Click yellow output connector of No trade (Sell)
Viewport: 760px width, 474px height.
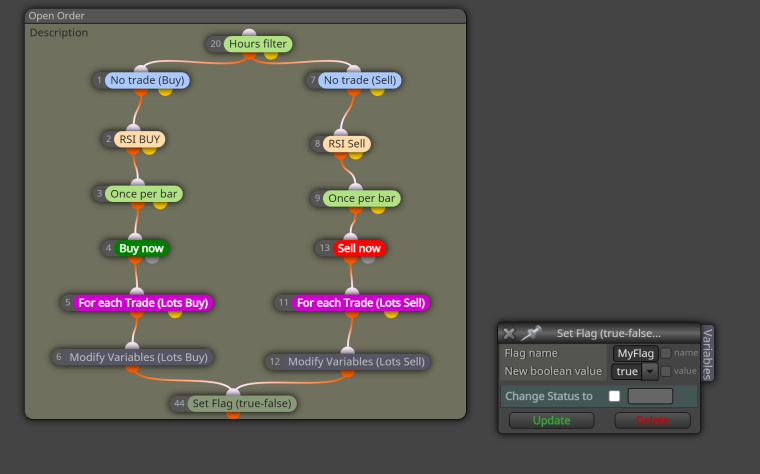377,91
